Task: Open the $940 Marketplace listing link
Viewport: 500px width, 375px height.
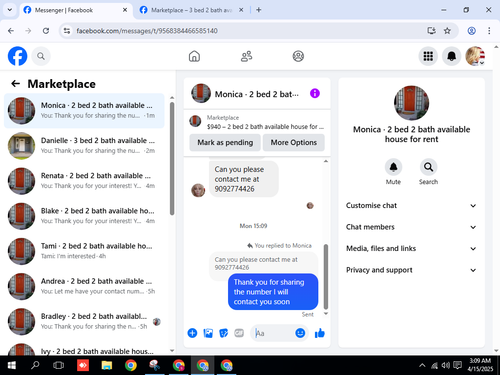Action: [x=257, y=122]
